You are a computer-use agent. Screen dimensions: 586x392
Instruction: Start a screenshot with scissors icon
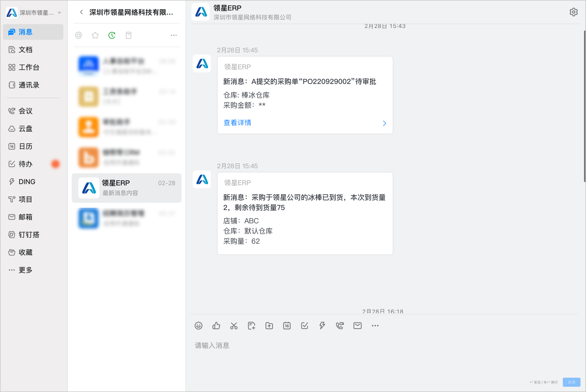coord(234,326)
